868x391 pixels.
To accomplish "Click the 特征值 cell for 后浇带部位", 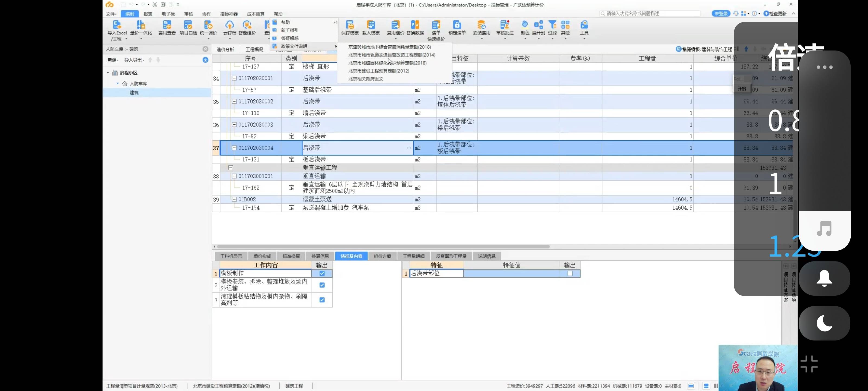I will tap(512, 273).
